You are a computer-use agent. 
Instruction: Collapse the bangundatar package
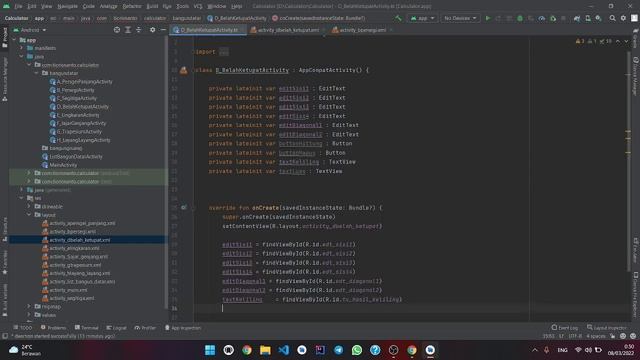36,73
